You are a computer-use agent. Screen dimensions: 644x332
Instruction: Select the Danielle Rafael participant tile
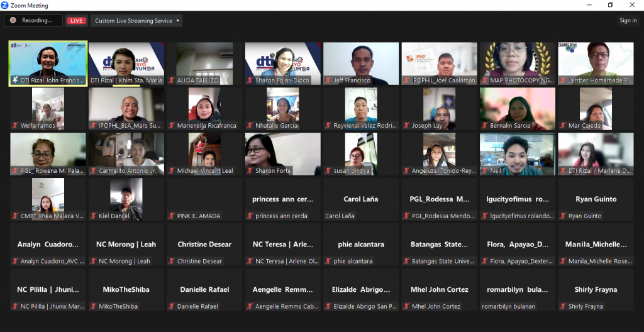pyautogui.click(x=204, y=290)
